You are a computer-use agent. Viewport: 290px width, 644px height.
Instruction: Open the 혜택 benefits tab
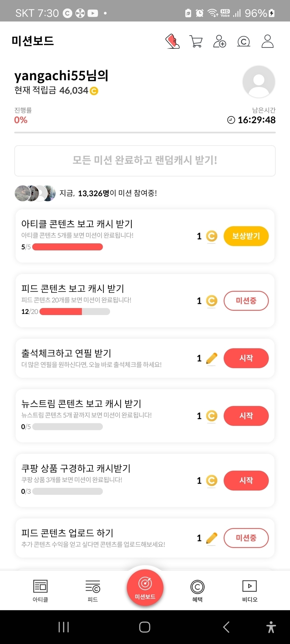tap(197, 590)
